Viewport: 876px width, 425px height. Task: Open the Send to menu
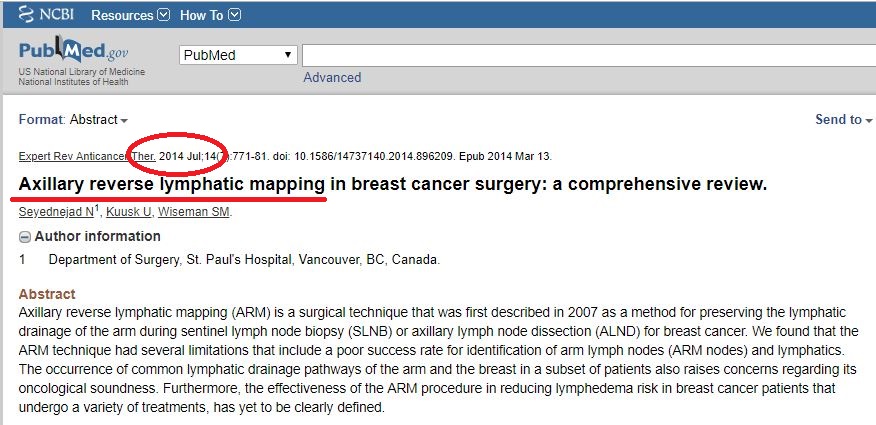coord(844,120)
